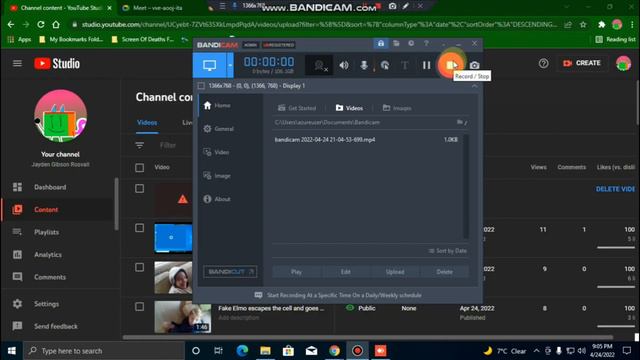The width and height of the screenshot is (640, 360).
Task: Click the YouTube Studio logo
Action: (57, 64)
